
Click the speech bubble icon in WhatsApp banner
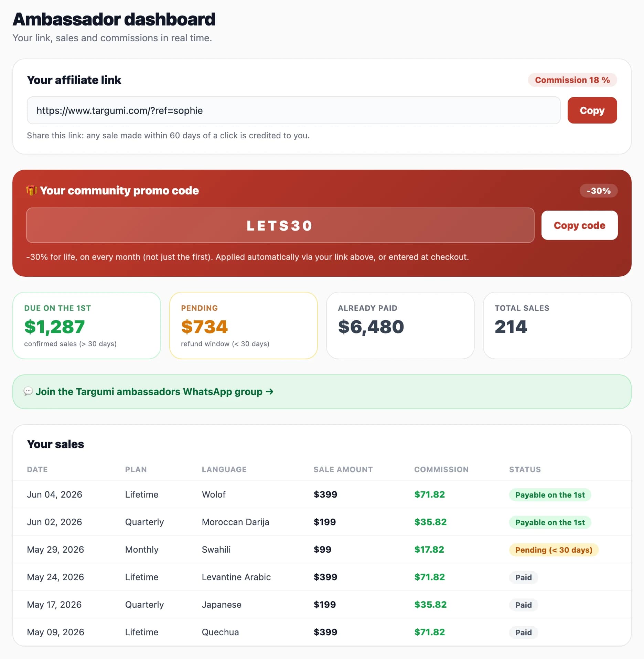(x=28, y=391)
